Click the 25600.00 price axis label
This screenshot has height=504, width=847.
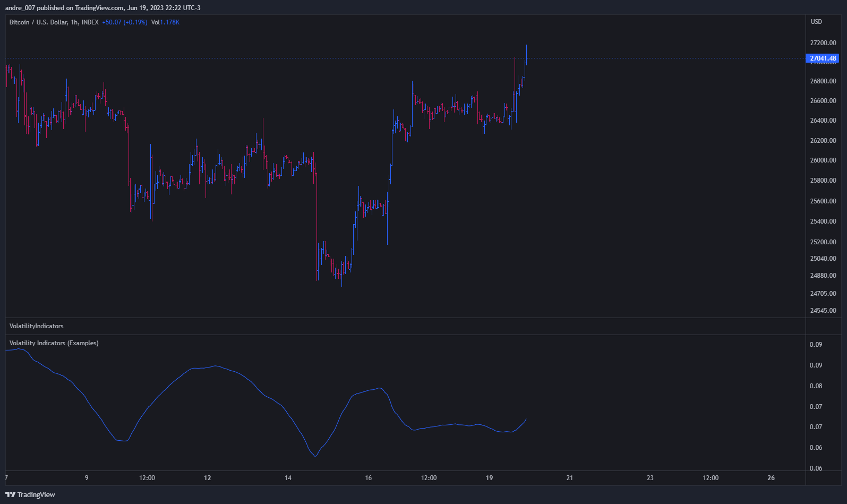[x=823, y=201]
